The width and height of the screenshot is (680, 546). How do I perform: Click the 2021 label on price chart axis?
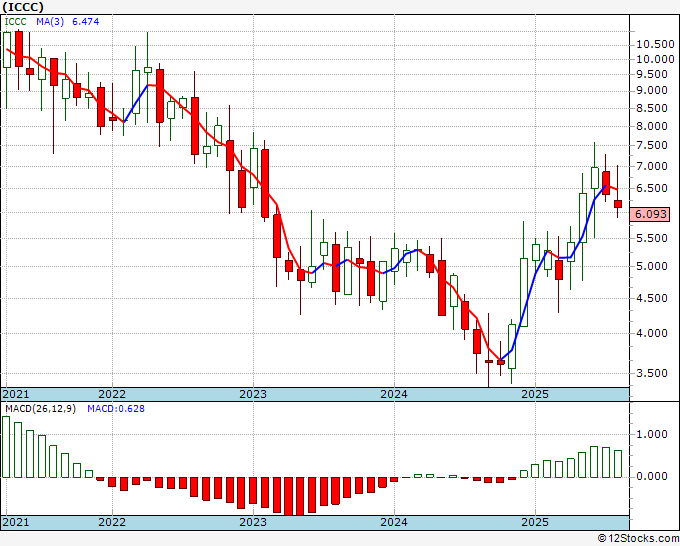click(x=16, y=394)
